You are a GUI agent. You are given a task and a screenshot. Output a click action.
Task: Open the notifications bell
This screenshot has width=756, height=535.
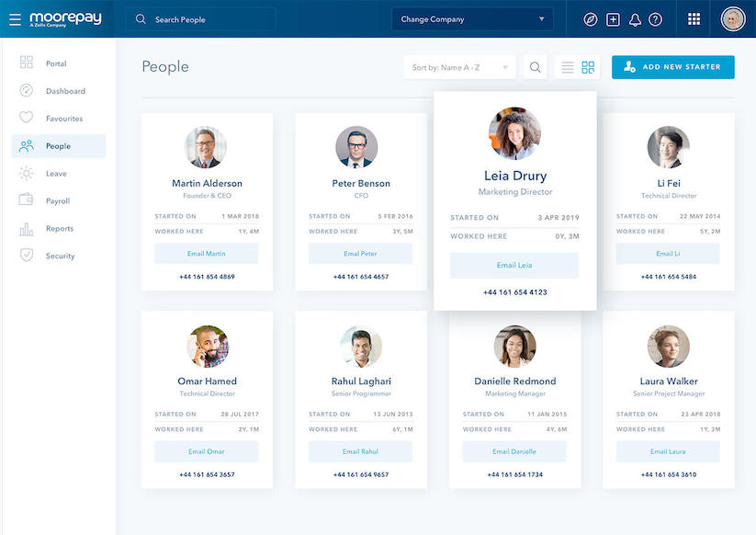pyautogui.click(x=635, y=19)
